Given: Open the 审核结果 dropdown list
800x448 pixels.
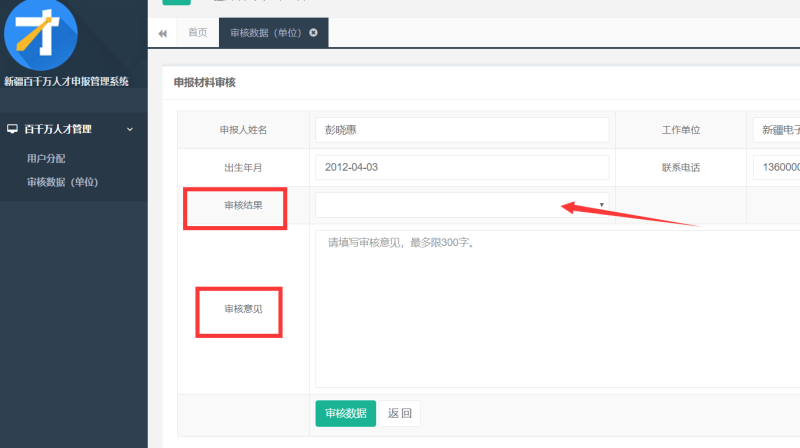Looking at the screenshot, I should coord(461,204).
